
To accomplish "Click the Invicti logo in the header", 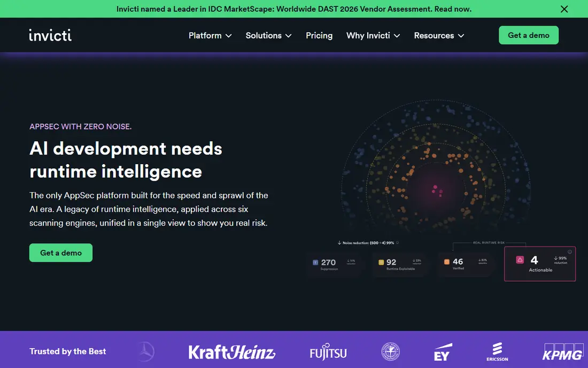I will click(50, 35).
